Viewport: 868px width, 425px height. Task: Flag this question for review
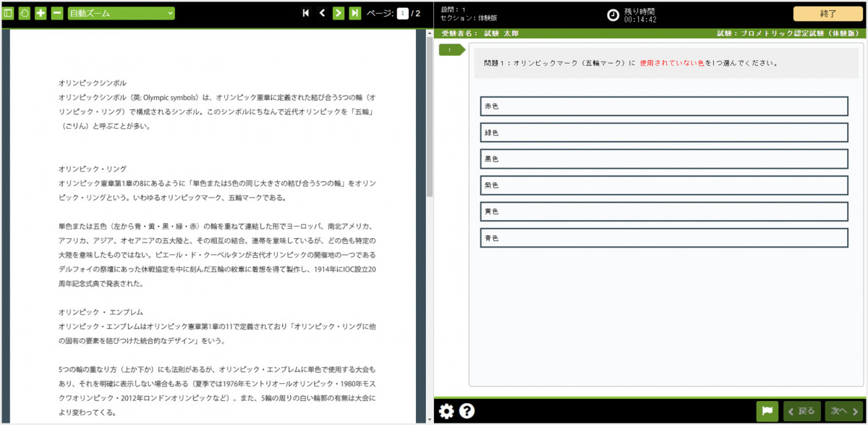(x=768, y=410)
